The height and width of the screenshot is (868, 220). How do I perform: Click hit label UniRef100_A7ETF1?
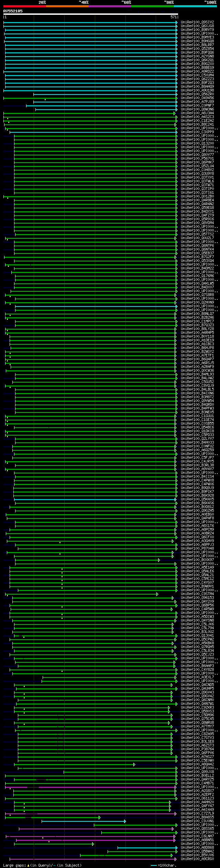pyautogui.click(x=197, y=355)
